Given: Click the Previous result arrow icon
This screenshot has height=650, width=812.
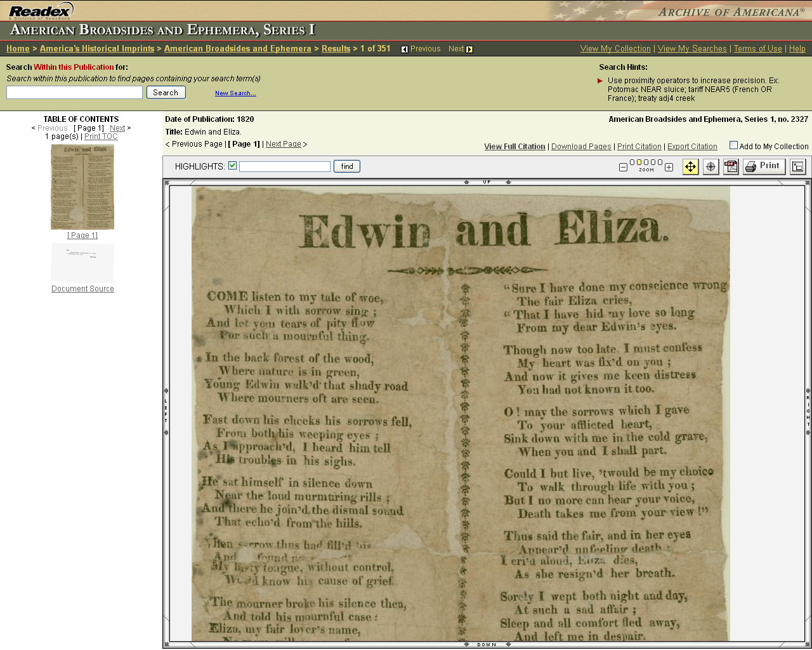Looking at the screenshot, I should [x=405, y=50].
